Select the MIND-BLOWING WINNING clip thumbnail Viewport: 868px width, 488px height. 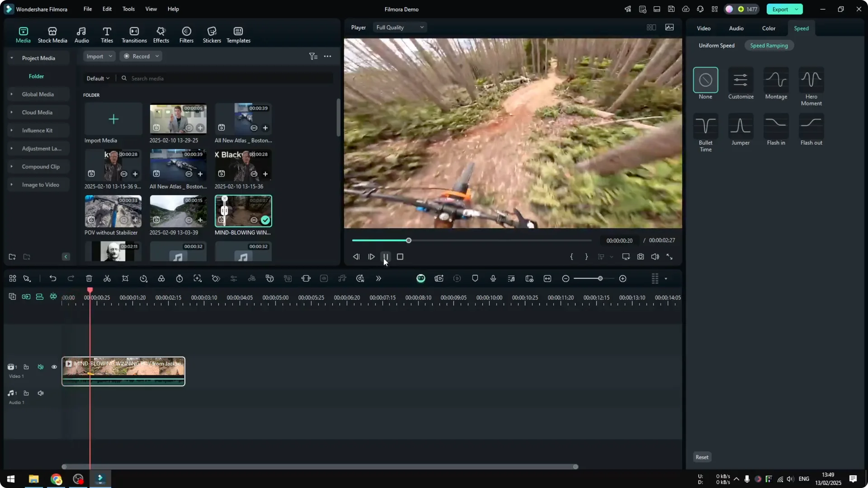(243, 210)
